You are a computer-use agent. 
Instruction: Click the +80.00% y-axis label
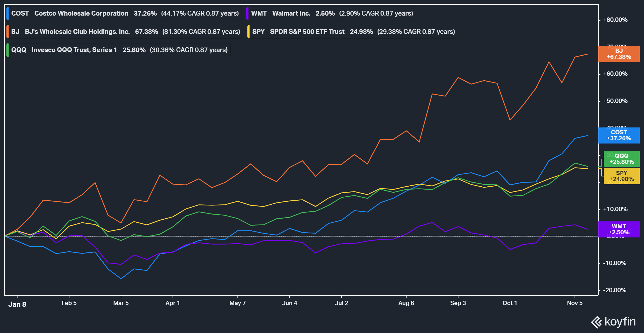coord(615,20)
